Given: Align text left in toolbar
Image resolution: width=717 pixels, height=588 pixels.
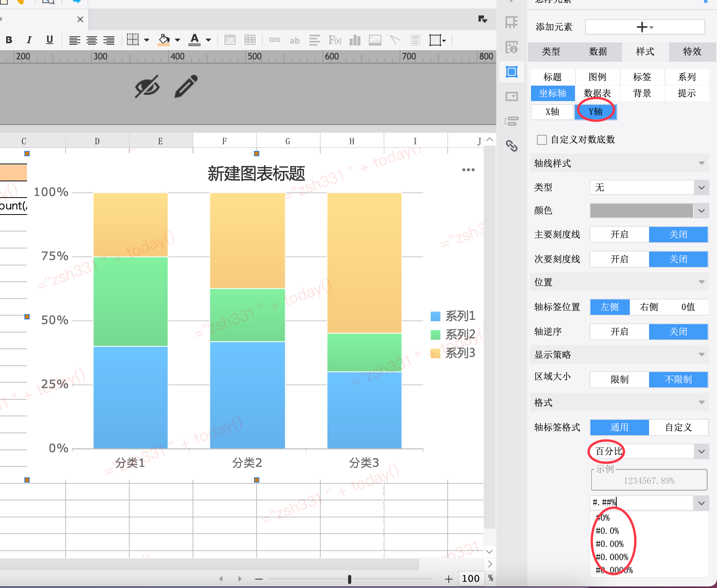Looking at the screenshot, I should click(74, 40).
